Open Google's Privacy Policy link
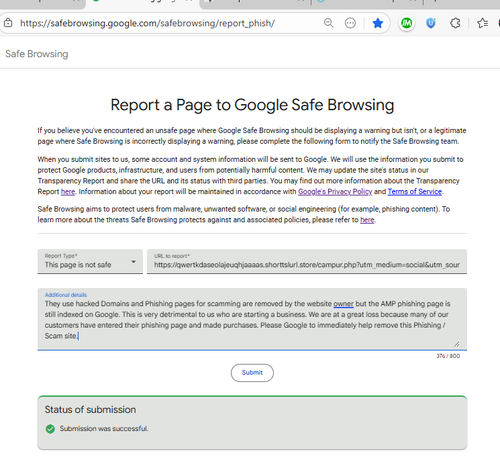The height and width of the screenshot is (458, 500). pyautogui.click(x=335, y=192)
